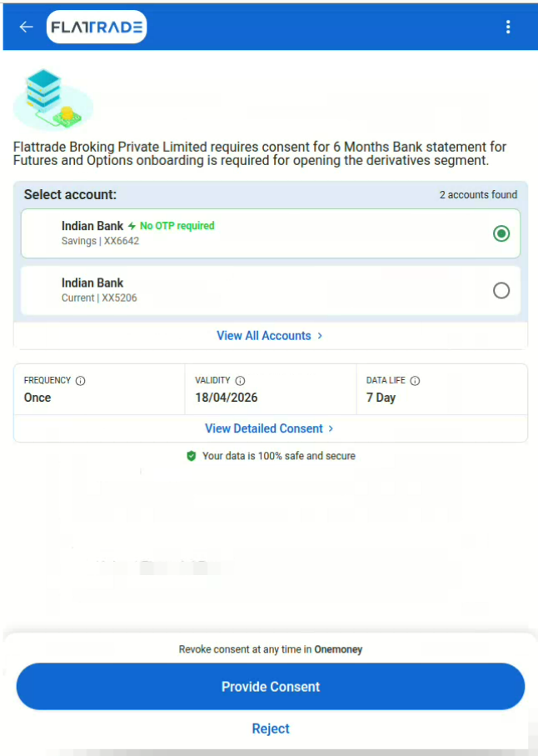Expand View Detailed Consent chevron
The image size is (538, 756).
(x=331, y=428)
